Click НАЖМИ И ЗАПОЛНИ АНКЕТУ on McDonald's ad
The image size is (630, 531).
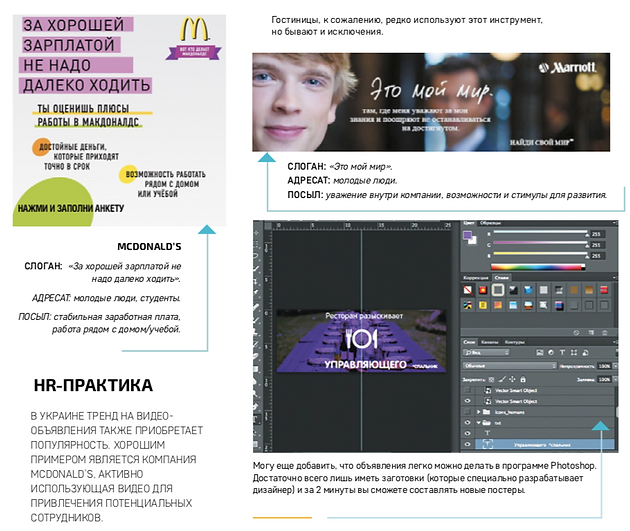point(71,208)
